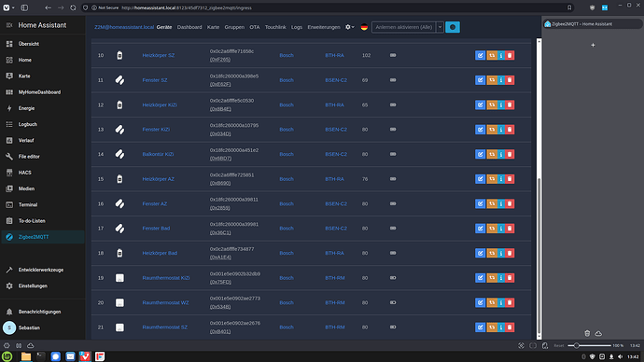Open files folder in taskbar
Image resolution: width=644 pixels, height=362 pixels.
coord(26,356)
